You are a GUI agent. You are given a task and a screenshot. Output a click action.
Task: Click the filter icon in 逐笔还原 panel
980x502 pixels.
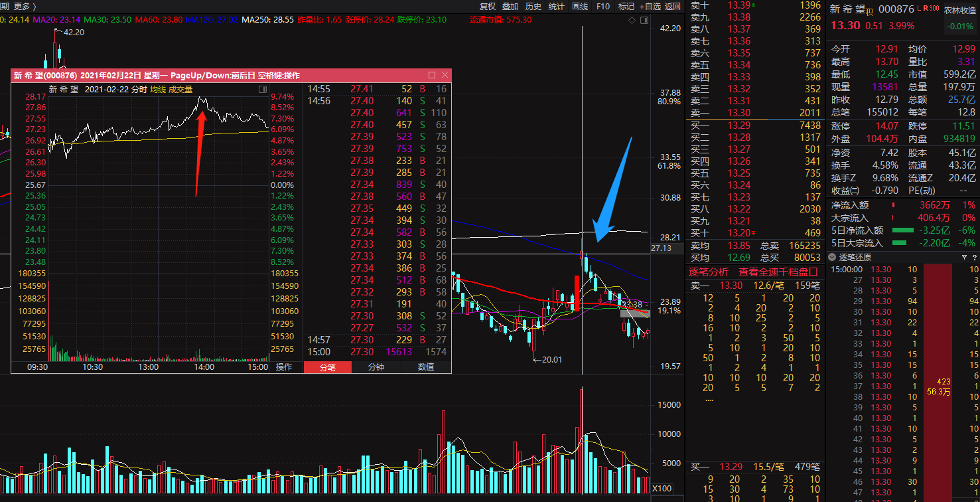pyautogui.click(x=964, y=257)
